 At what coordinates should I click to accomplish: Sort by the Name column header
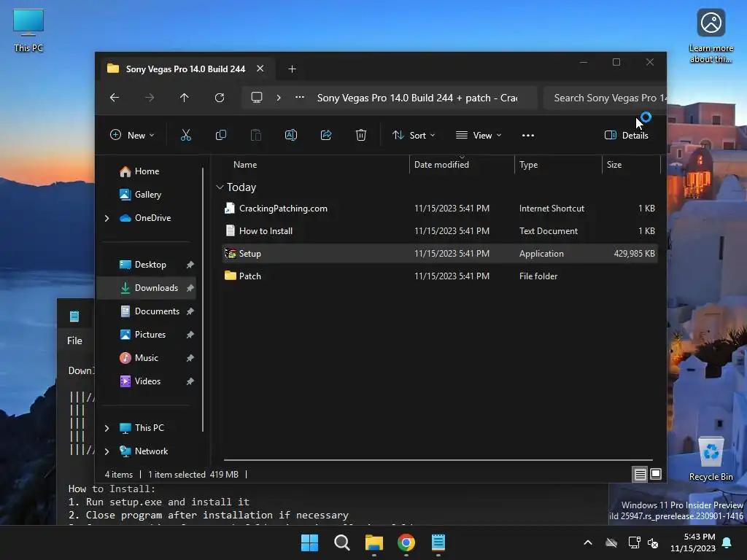coord(245,164)
